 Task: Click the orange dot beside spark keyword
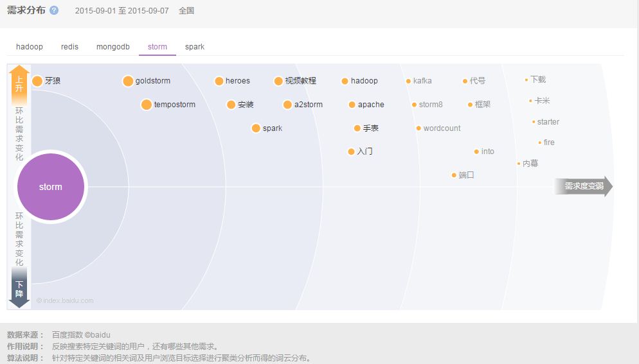coord(256,128)
